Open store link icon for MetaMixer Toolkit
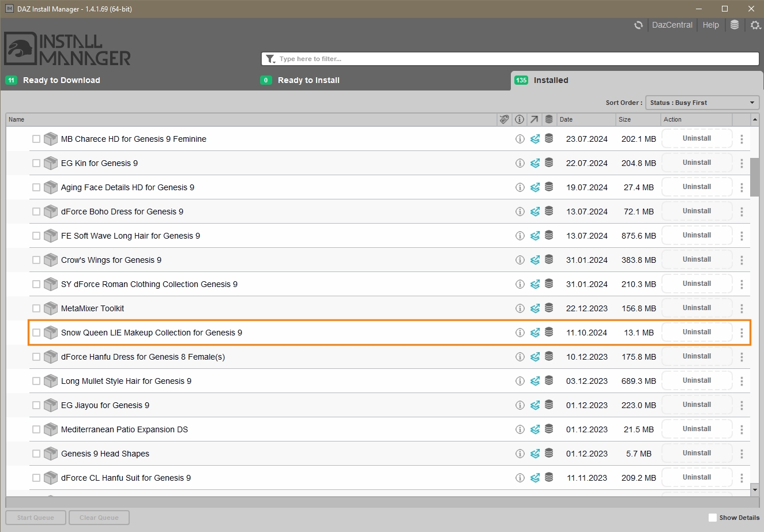This screenshot has width=764, height=532. point(535,308)
